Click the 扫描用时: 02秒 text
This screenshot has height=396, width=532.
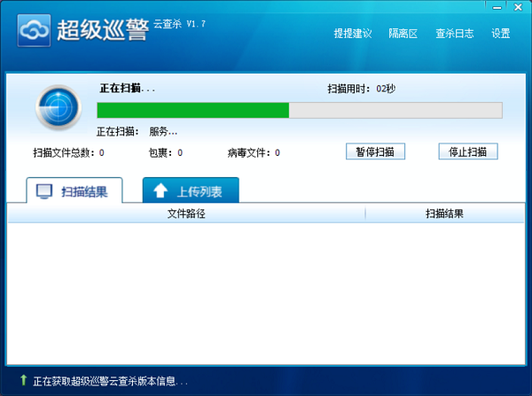click(362, 89)
